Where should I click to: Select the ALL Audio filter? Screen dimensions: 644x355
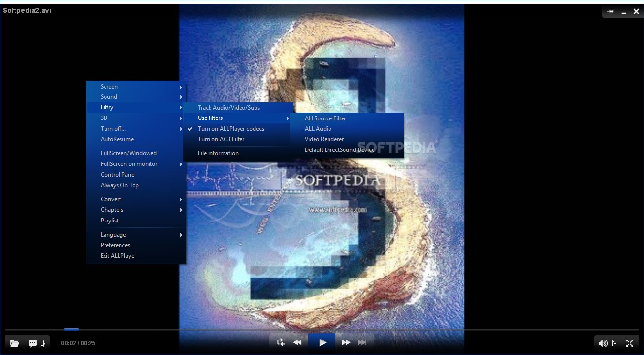346,129
